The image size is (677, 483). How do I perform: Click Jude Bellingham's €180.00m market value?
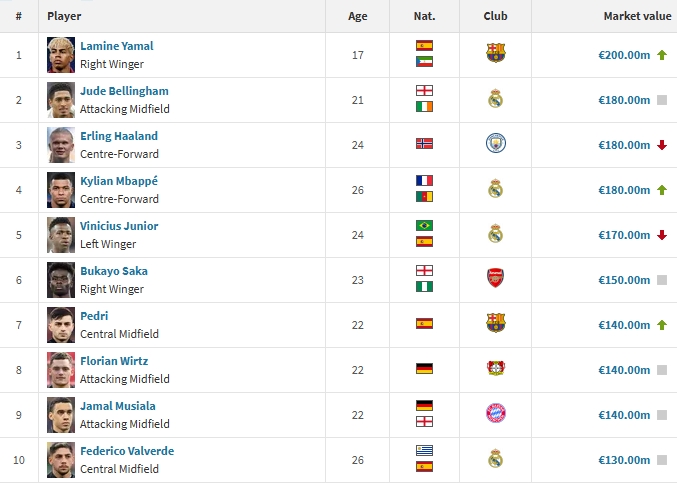pos(624,100)
